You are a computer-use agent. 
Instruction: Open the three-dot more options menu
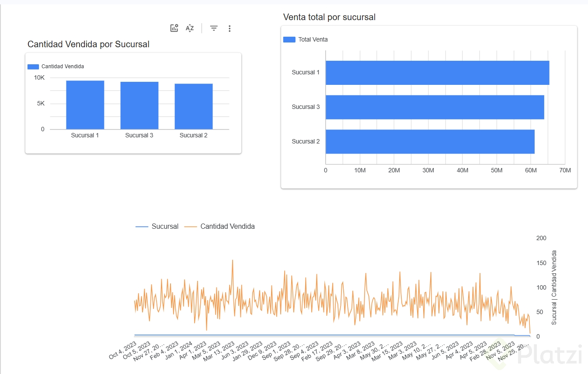click(x=230, y=28)
